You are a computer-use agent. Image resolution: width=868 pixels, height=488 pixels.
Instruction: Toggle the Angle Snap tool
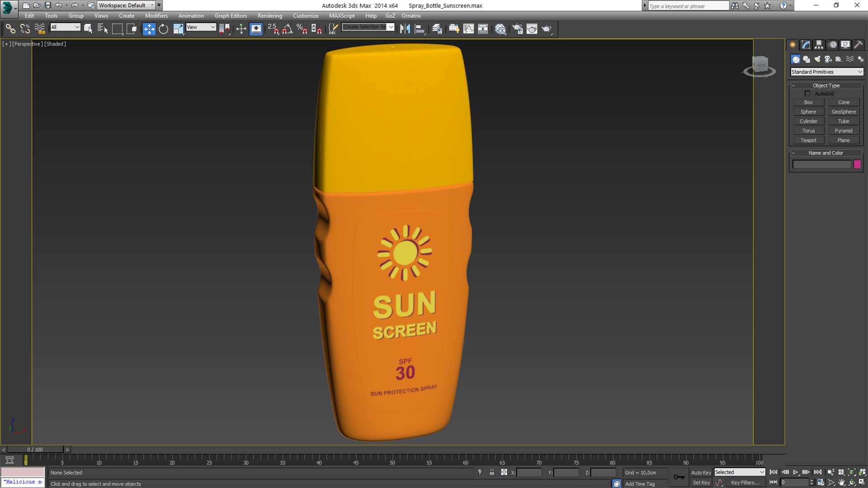[288, 29]
